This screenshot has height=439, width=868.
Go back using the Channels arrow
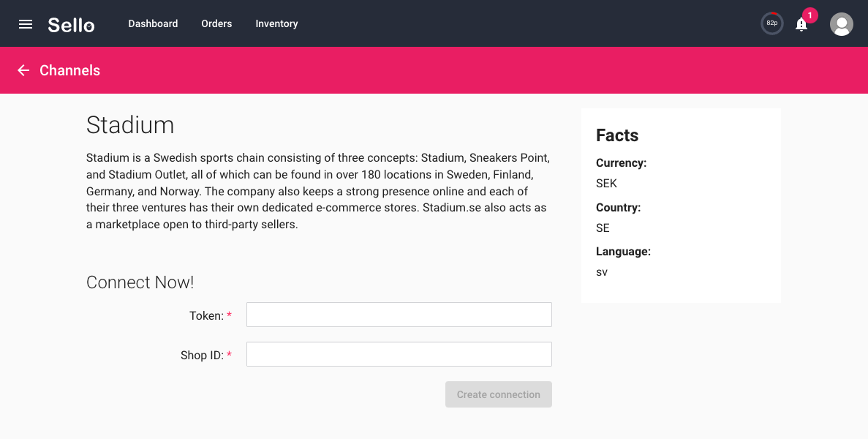23,70
